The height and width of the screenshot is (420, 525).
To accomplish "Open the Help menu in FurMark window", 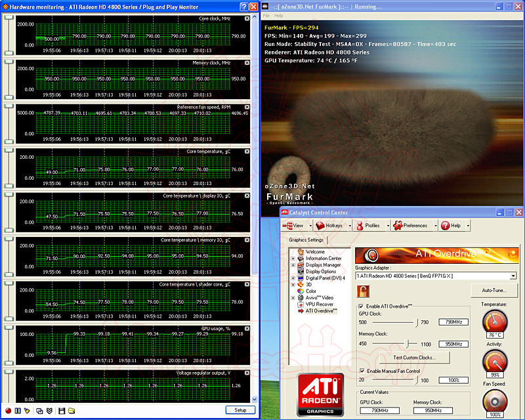I will pyautogui.click(x=278, y=16).
